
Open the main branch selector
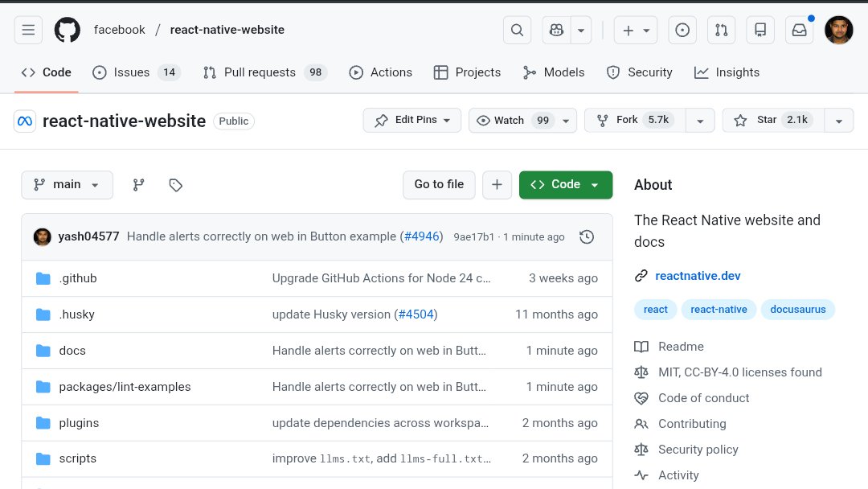point(67,185)
